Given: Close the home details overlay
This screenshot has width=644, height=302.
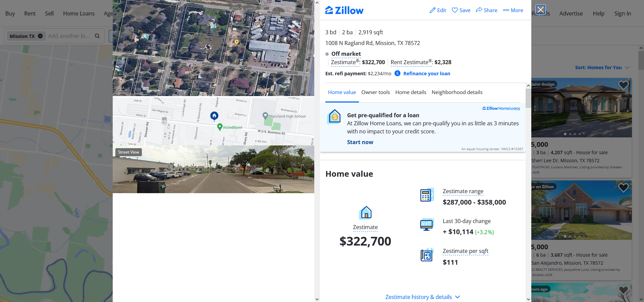Looking at the screenshot, I should (540, 9).
